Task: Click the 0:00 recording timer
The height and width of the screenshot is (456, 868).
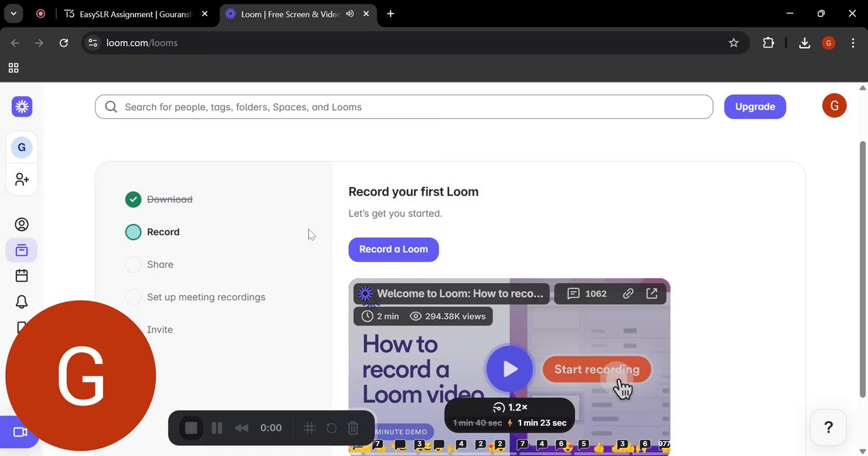Action: point(271,428)
